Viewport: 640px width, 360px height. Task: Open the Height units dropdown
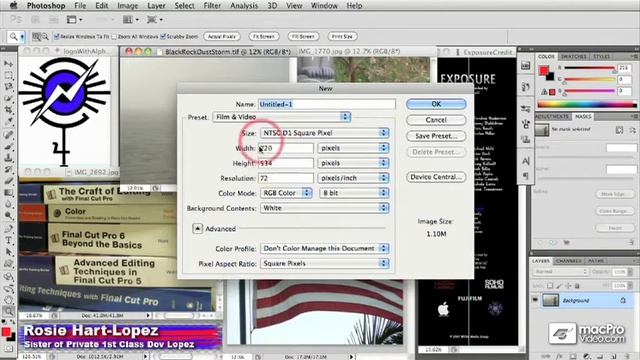tap(353, 163)
